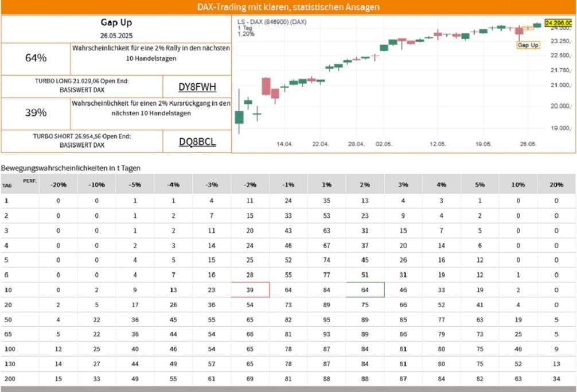Click the -10% column header

[96, 185]
